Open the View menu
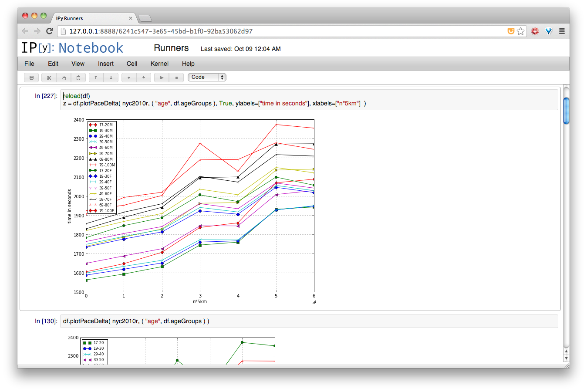587x392 pixels. 78,64
